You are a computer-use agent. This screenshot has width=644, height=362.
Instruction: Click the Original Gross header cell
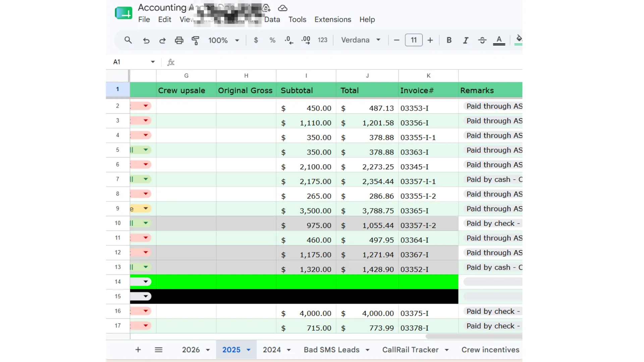(246, 90)
